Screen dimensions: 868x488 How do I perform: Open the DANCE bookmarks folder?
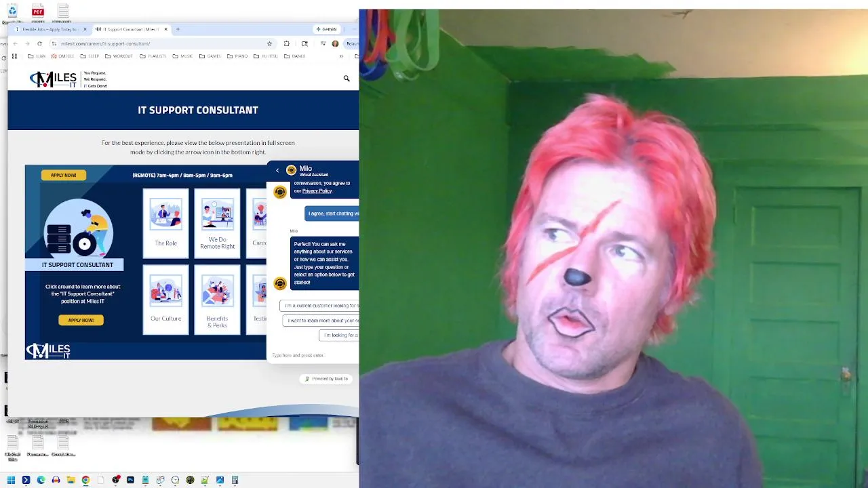point(294,56)
